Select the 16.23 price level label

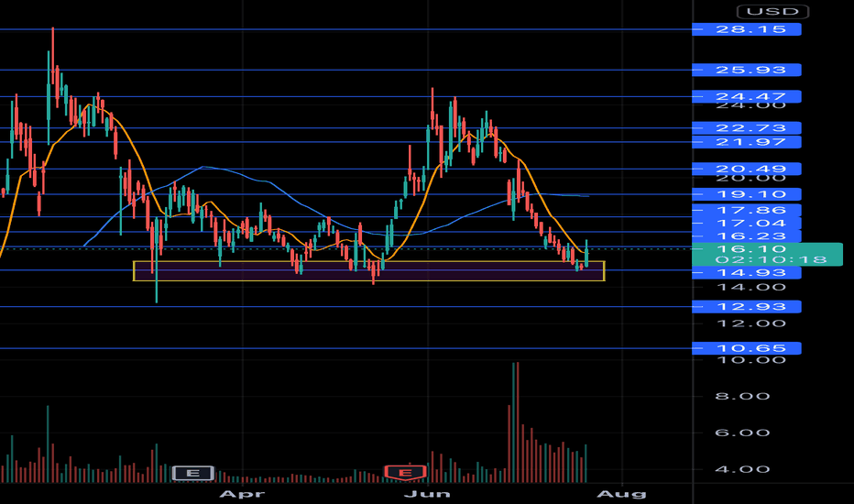pos(746,236)
